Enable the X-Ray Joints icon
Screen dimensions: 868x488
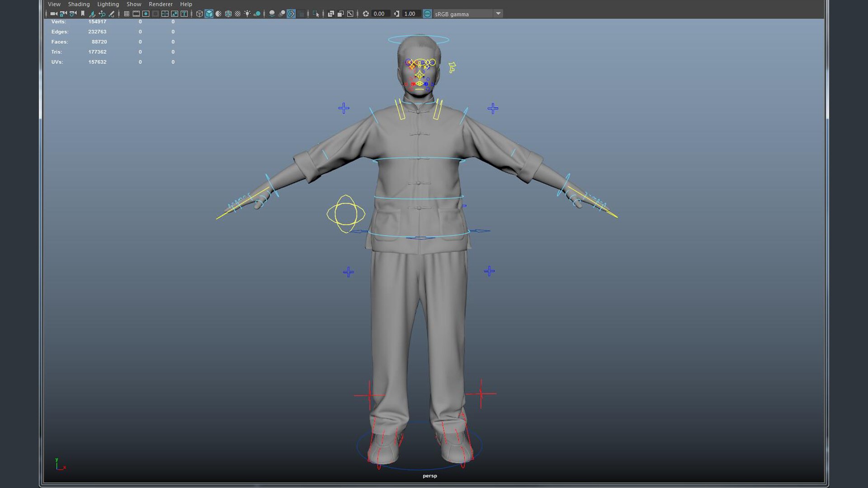(x=350, y=14)
